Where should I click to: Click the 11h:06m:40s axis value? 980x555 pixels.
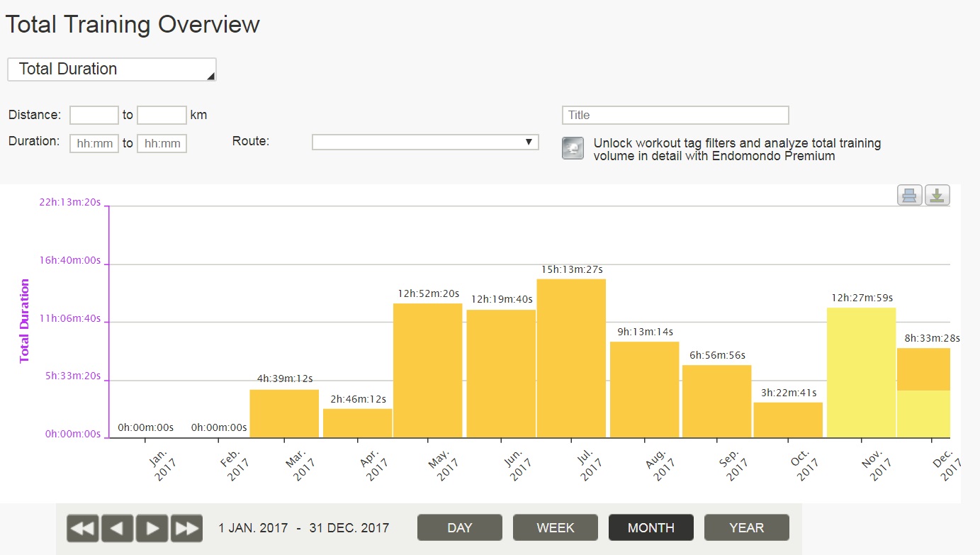(70, 318)
